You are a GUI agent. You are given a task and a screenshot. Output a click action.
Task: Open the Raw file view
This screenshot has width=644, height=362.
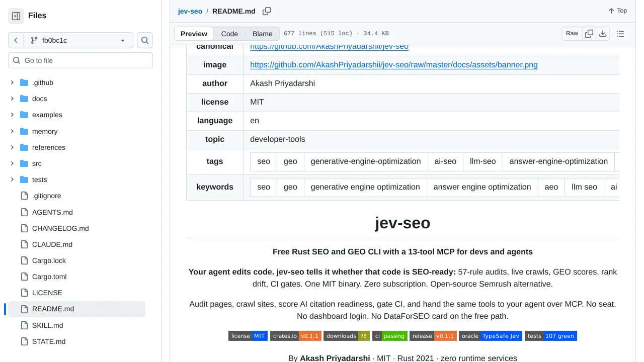(x=572, y=34)
